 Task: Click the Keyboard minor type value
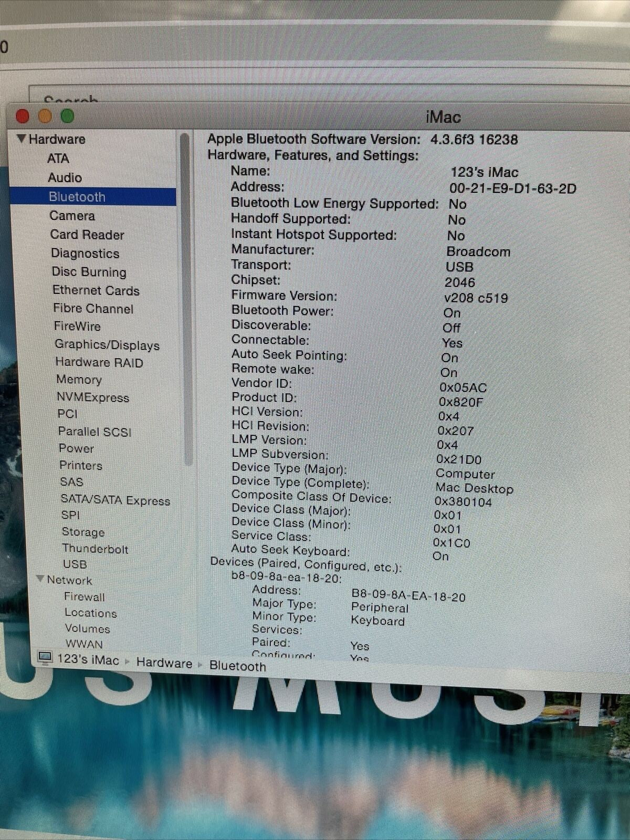click(x=377, y=621)
